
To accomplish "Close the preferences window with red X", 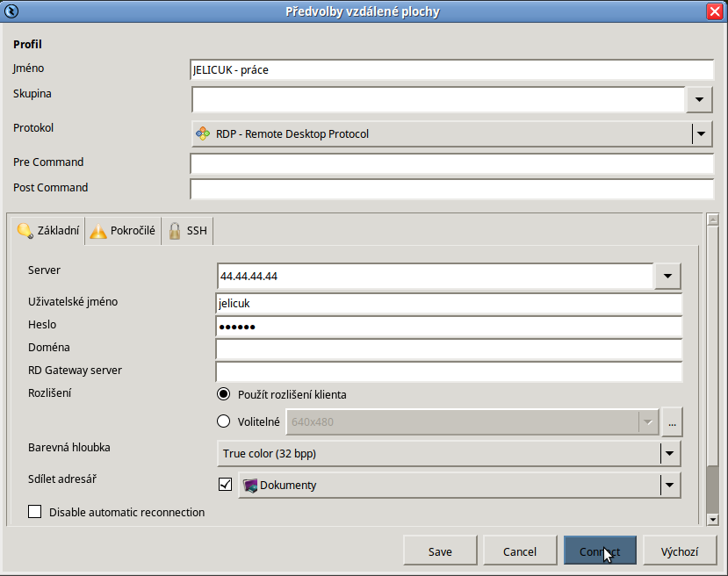I will 715,11.
